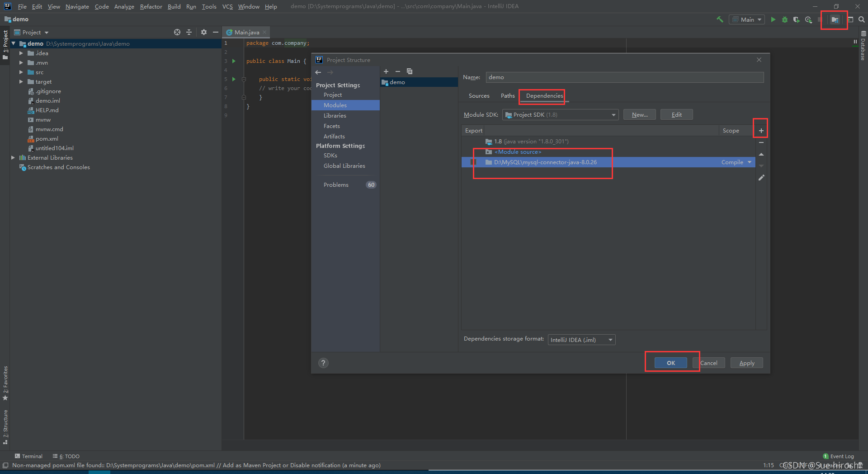The height and width of the screenshot is (474, 868).
Task: Open the Refactor menu
Action: pyautogui.click(x=151, y=6)
